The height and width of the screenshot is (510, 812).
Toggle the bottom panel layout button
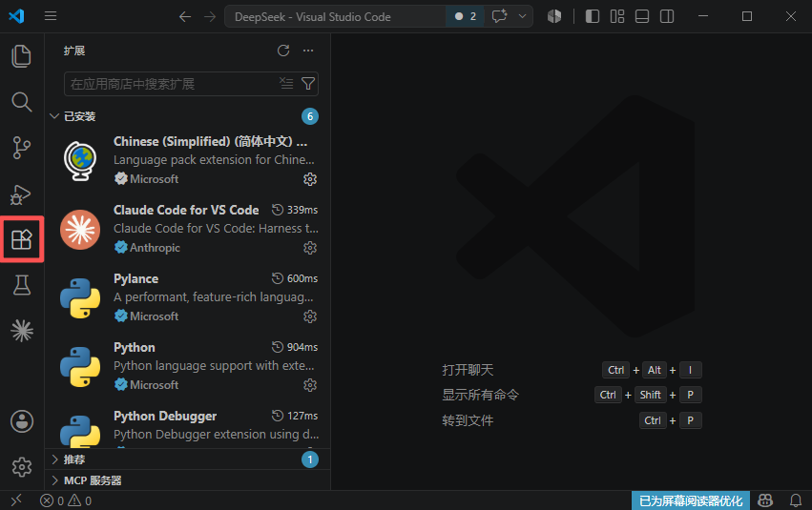pyautogui.click(x=641, y=16)
